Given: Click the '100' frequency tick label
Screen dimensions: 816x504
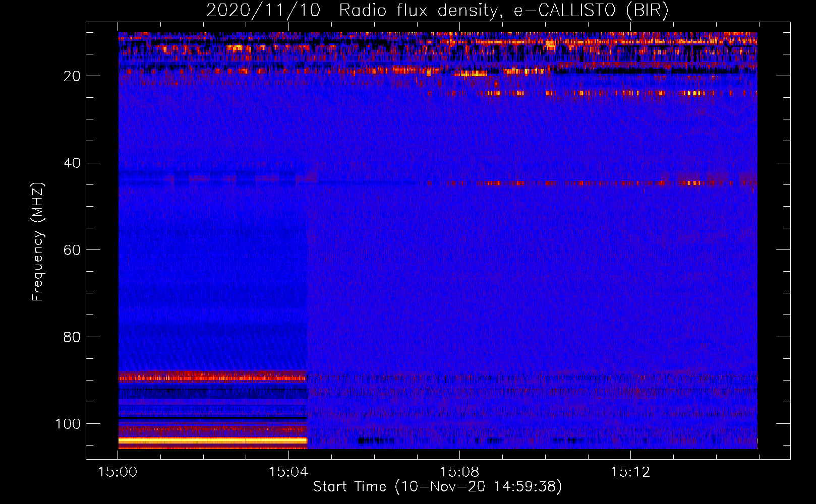Looking at the screenshot, I should click(x=68, y=424).
